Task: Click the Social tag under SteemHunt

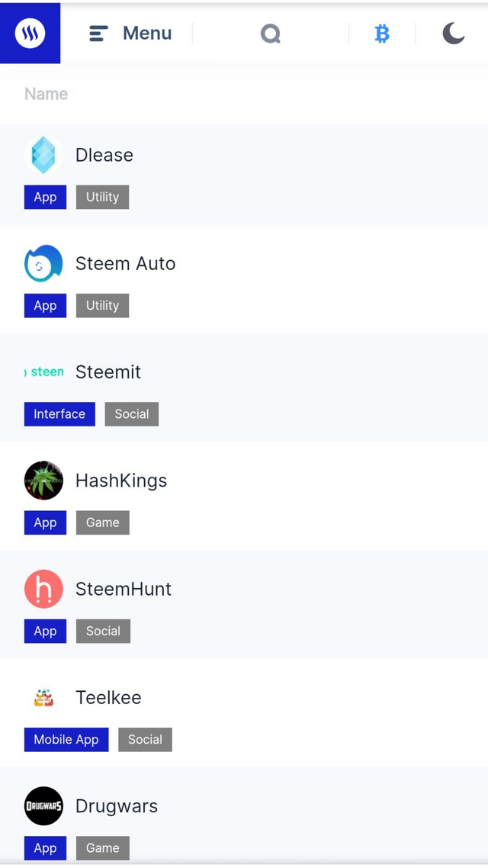Action: pyautogui.click(x=103, y=631)
